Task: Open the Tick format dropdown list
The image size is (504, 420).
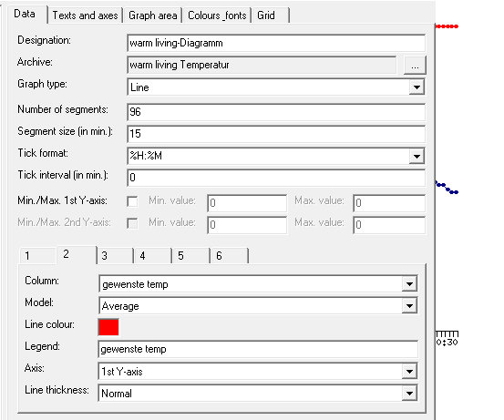Action: point(417,156)
